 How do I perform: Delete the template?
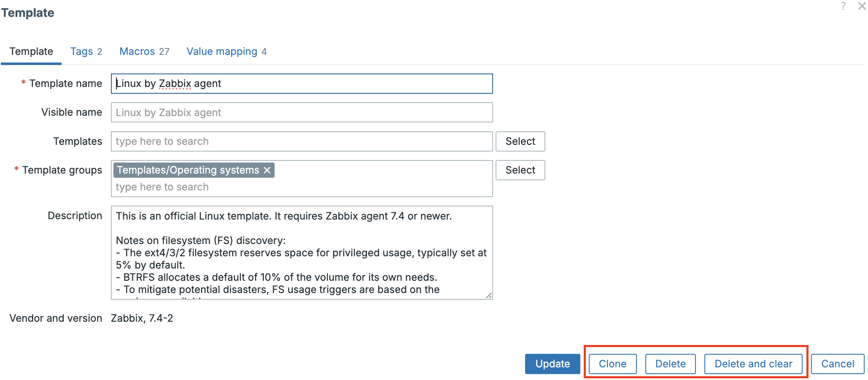tap(670, 364)
